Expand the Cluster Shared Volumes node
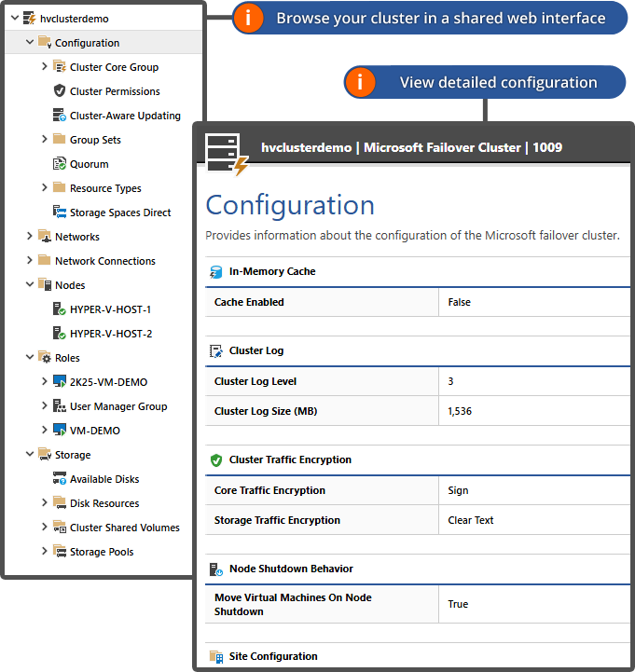 44,527
